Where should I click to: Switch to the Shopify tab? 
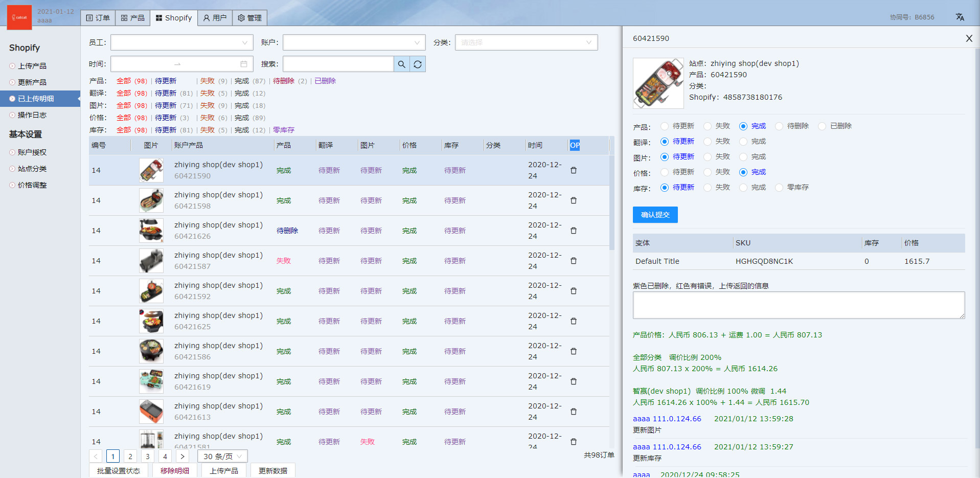pyautogui.click(x=174, y=18)
